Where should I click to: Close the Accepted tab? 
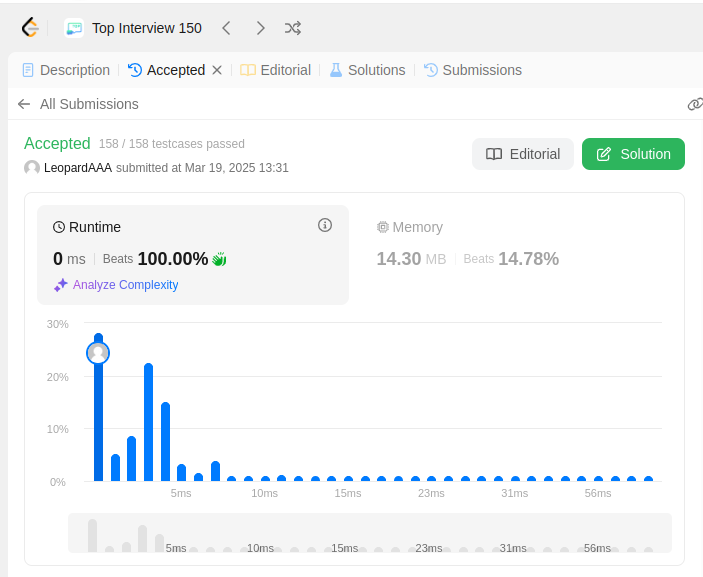tap(217, 70)
